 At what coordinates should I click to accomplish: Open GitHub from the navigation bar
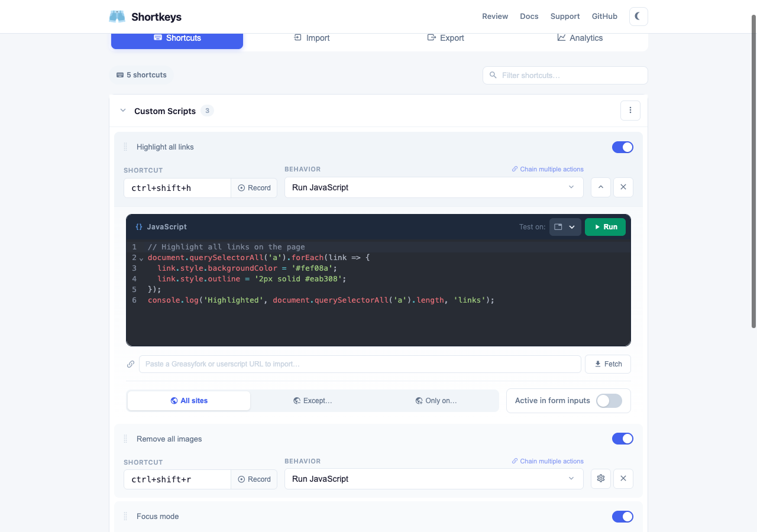point(604,16)
